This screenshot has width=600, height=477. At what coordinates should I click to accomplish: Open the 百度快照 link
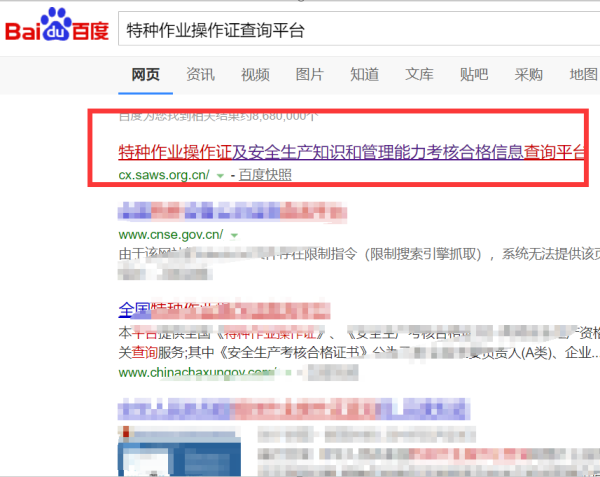265,175
